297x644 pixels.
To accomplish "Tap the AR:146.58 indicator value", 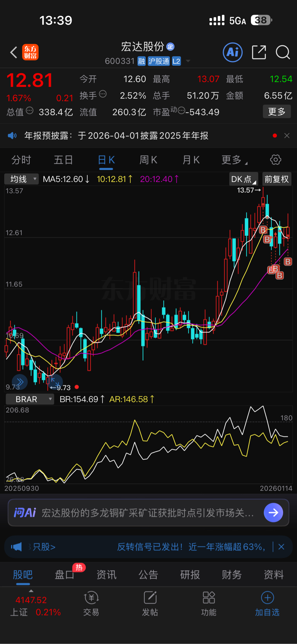I will tap(132, 399).
